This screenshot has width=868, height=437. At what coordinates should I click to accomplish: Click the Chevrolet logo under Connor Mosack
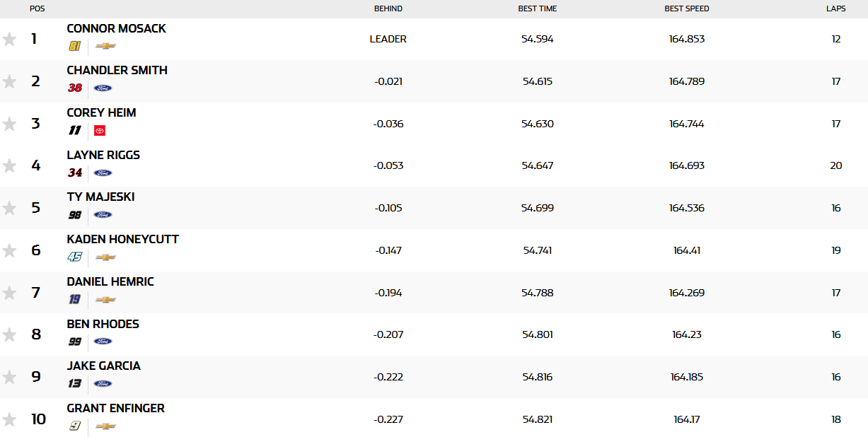pos(105,46)
